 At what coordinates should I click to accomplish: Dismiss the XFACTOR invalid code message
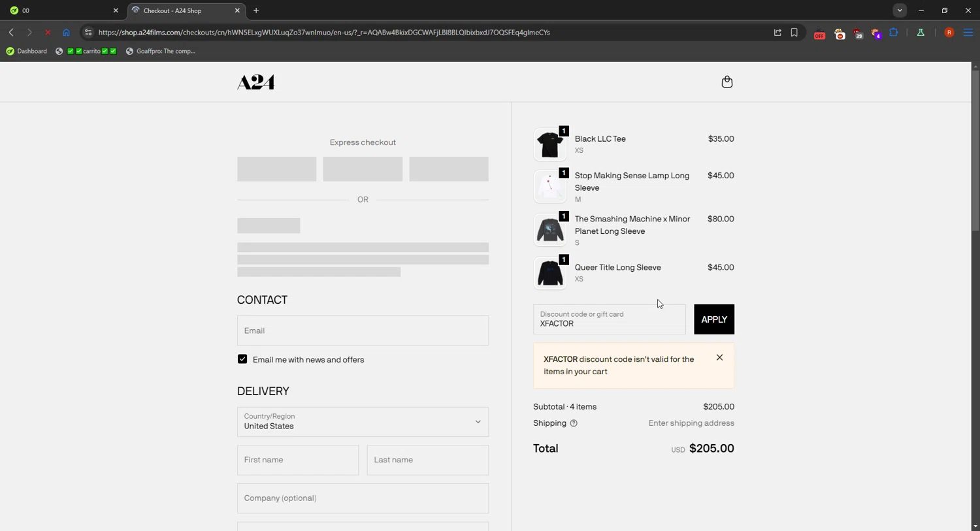[719, 357]
